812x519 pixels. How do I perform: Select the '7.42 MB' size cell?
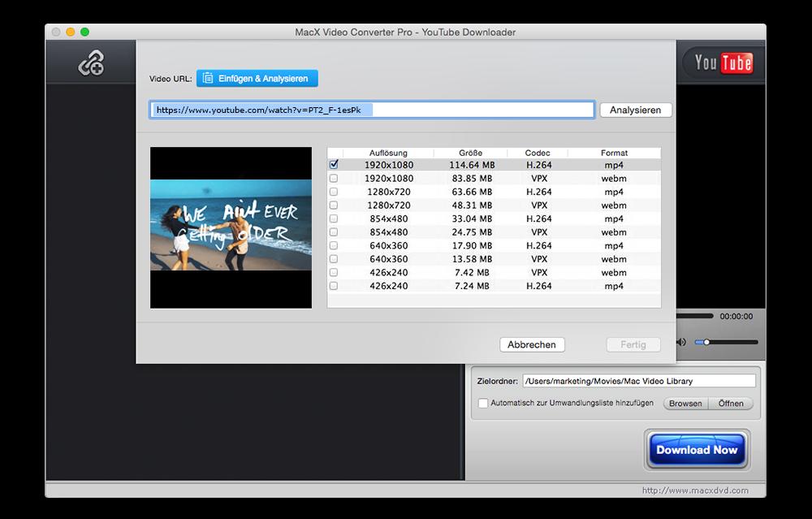click(472, 272)
